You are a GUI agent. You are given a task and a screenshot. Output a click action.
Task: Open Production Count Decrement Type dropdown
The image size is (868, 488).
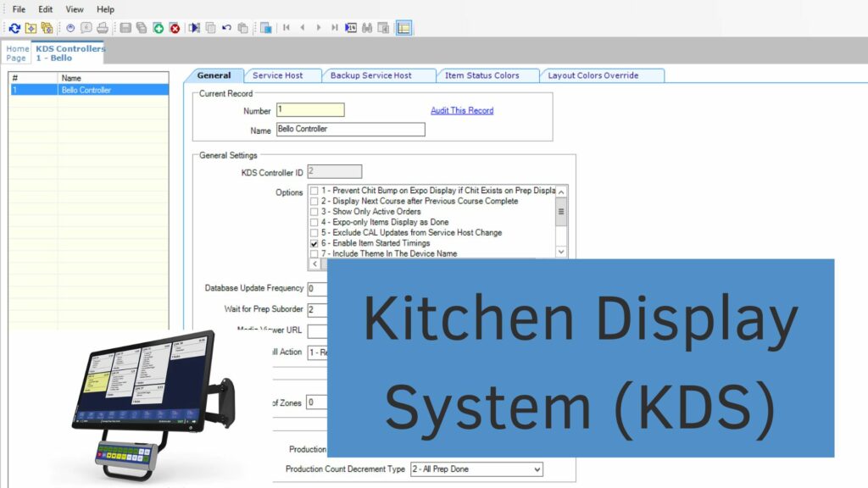tap(537, 469)
